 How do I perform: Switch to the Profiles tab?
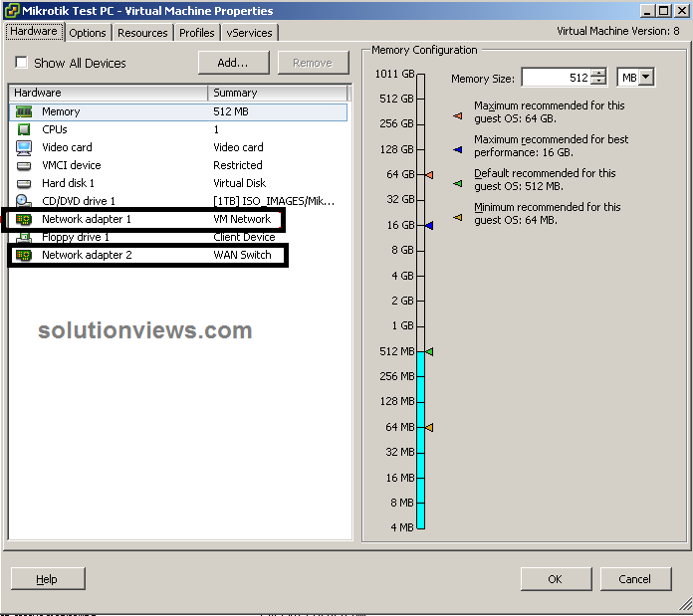[x=197, y=33]
